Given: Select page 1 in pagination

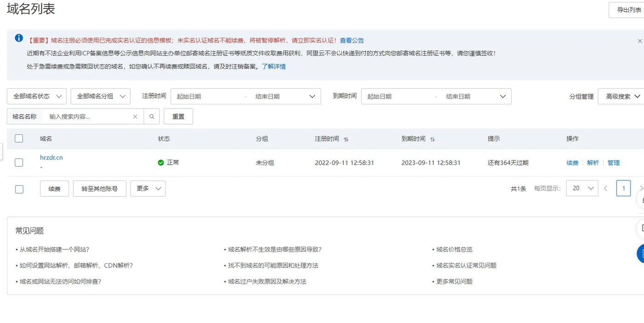Looking at the screenshot, I should tap(623, 188).
